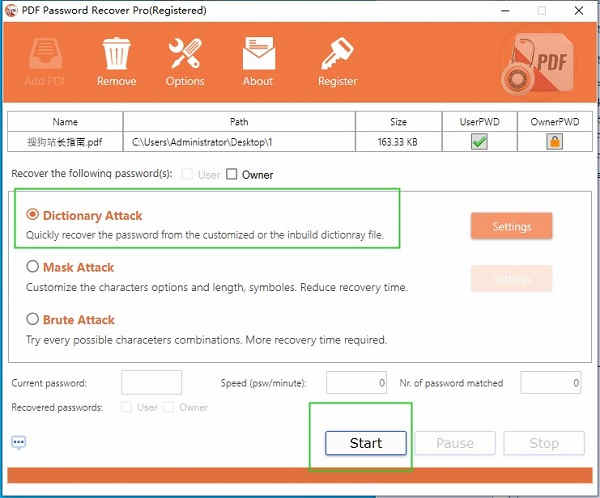The width and height of the screenshot is (600, 498).
Task: Choose the Brute Attack option
Action: 33,320
